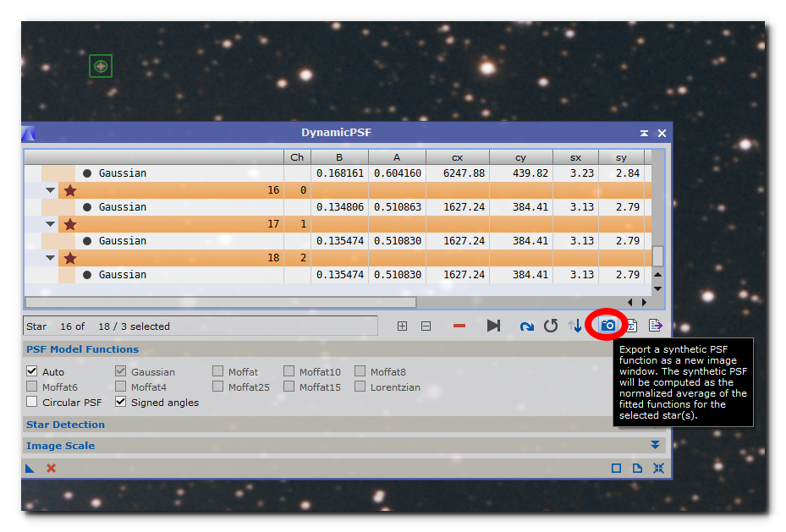Click the star icon of row 18
This screenshot has height=532, width=786.
(70, 258)
